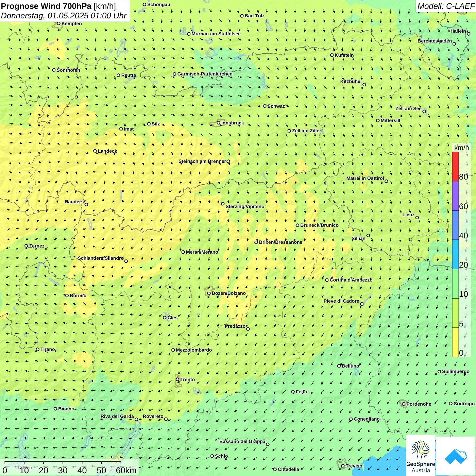Click the 'Bormio' label
The height and width of the screenshot is (476, 476).
(x=78, y=295)
